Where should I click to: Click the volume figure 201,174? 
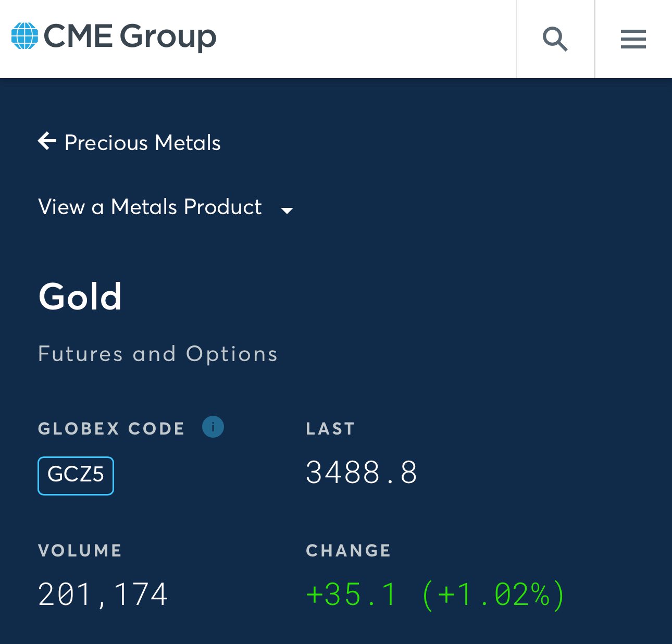point(103,595)
